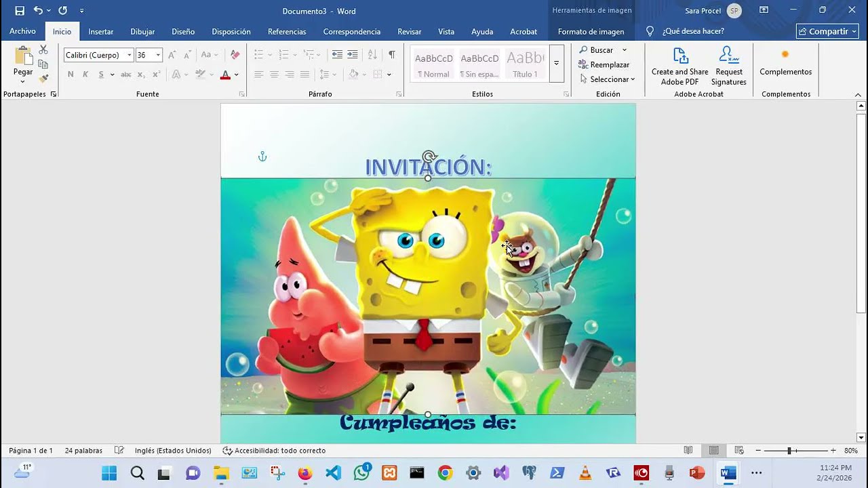The image size is (868, 488).
Task: Increase font size with the larger A icon
Action: 172,55
